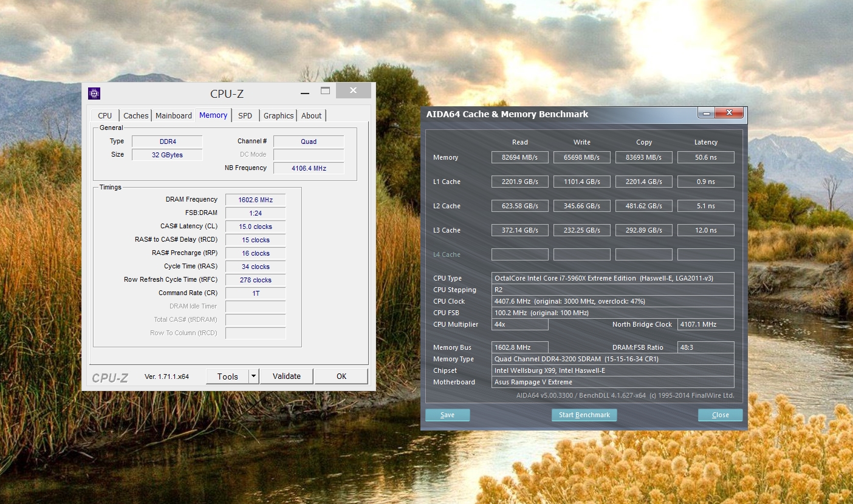Image resolution: width=853 pixels, height=504 pixels.
Task: Click the L2 Cache Latency value 5.1 ns
Action: tap(706, 206)
